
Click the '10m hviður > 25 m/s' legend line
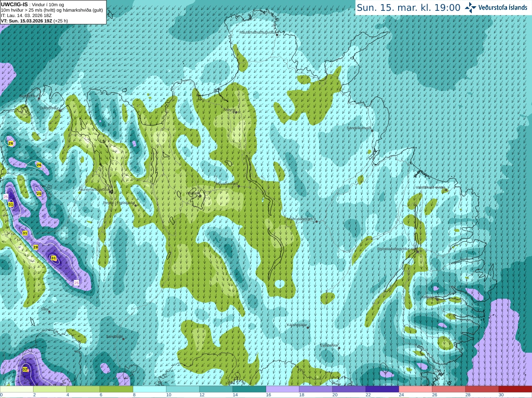52,10
